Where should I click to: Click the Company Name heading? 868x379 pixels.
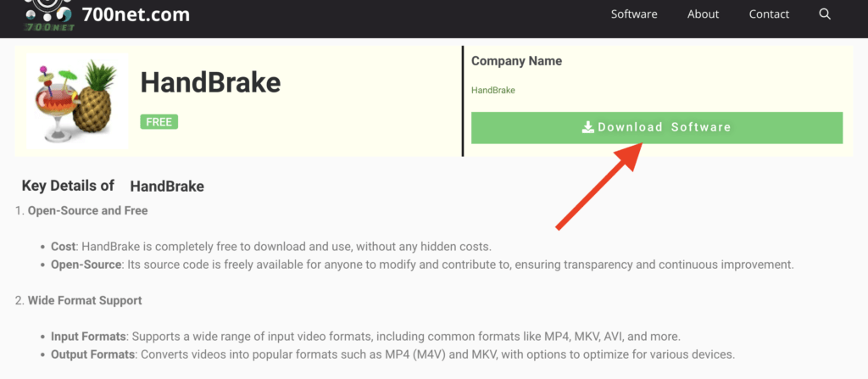point(516,61)
